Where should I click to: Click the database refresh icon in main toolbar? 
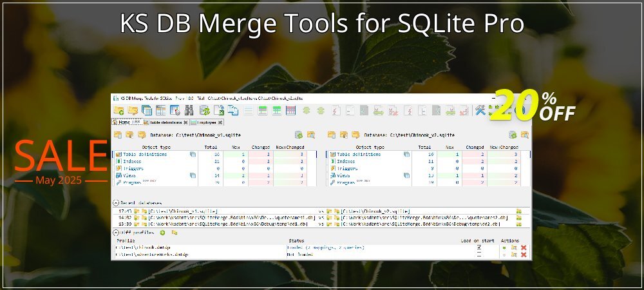coord(205,110)
